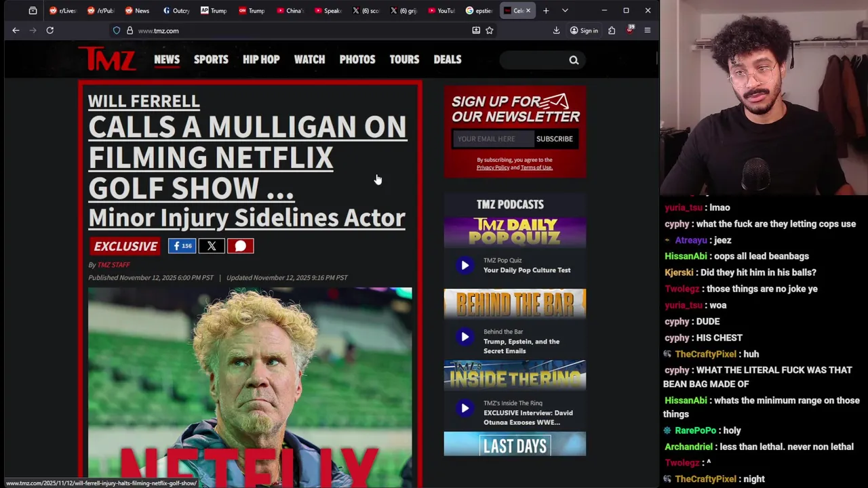This screenshot has height=488, width=868.
Task: Click the EXCLUSIVE badge
Action: click(125, 246)
